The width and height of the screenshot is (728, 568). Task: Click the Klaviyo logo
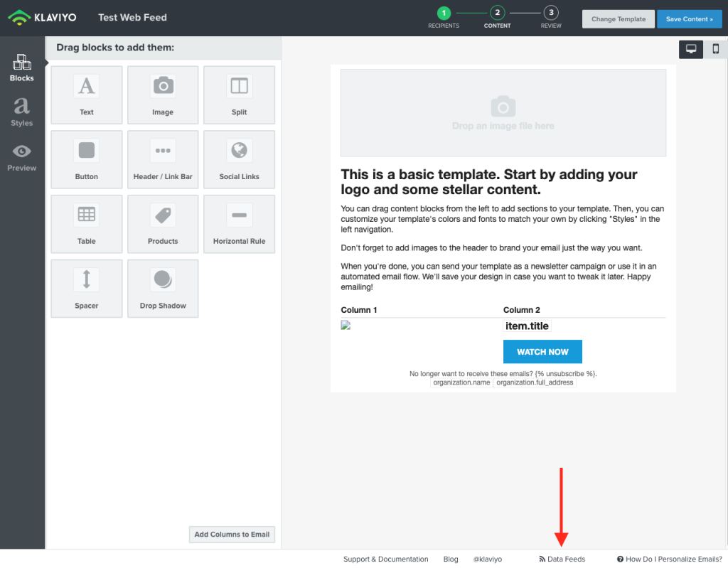(42, 18)
